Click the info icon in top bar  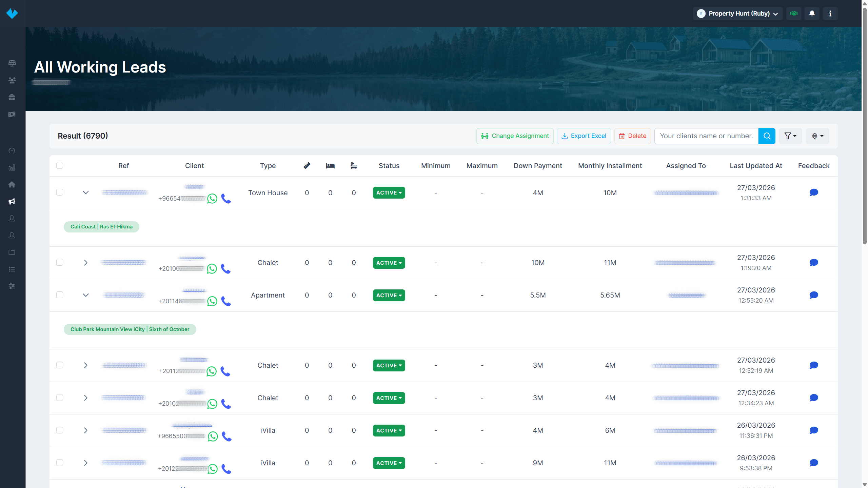[830, 14]
